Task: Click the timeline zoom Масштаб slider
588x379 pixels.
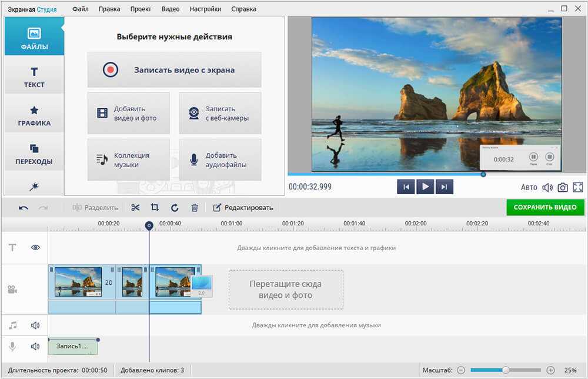Action: point(505,370)
